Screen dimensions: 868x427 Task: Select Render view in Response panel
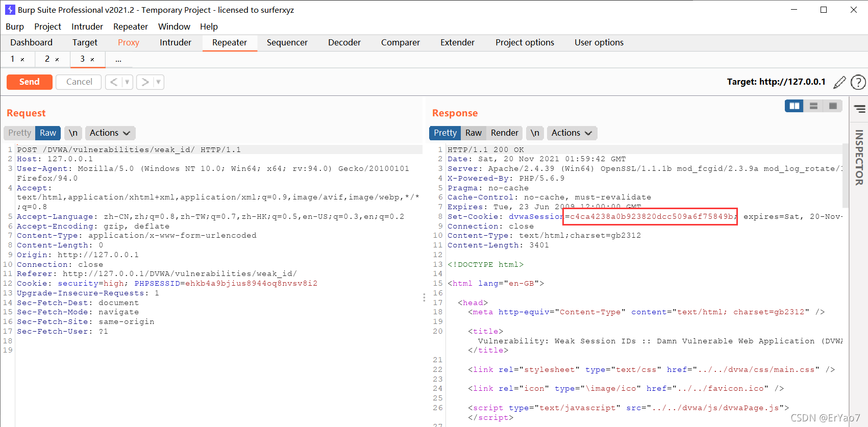pyautogui.click(x=505, y=133)
